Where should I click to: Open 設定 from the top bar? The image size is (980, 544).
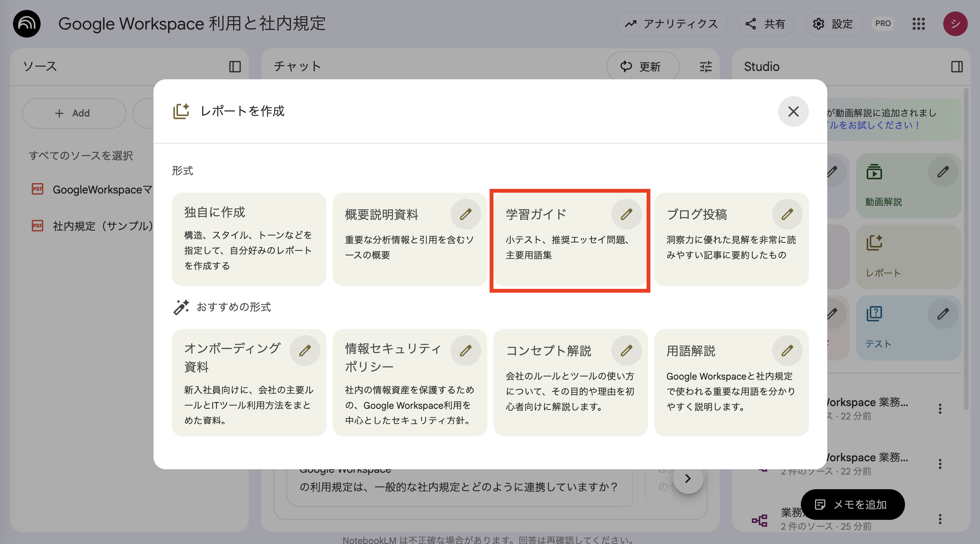click(x=833, y=24)
